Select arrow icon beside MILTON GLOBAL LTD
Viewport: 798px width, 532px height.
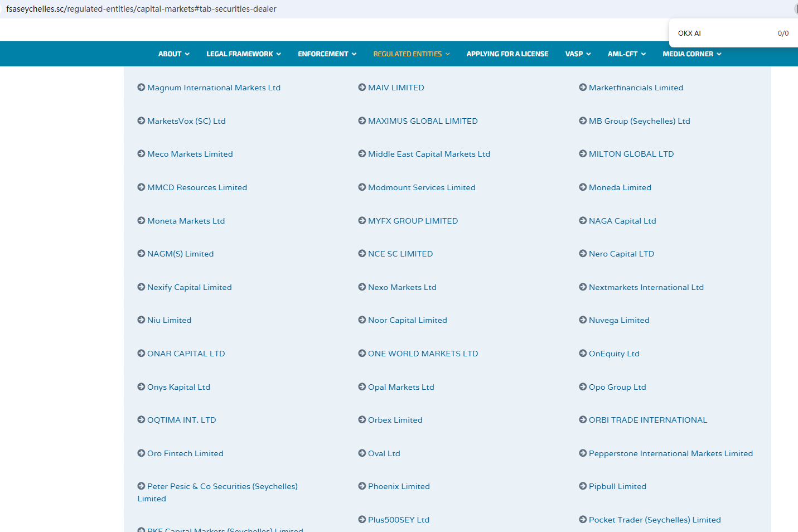tap(583, 154)
